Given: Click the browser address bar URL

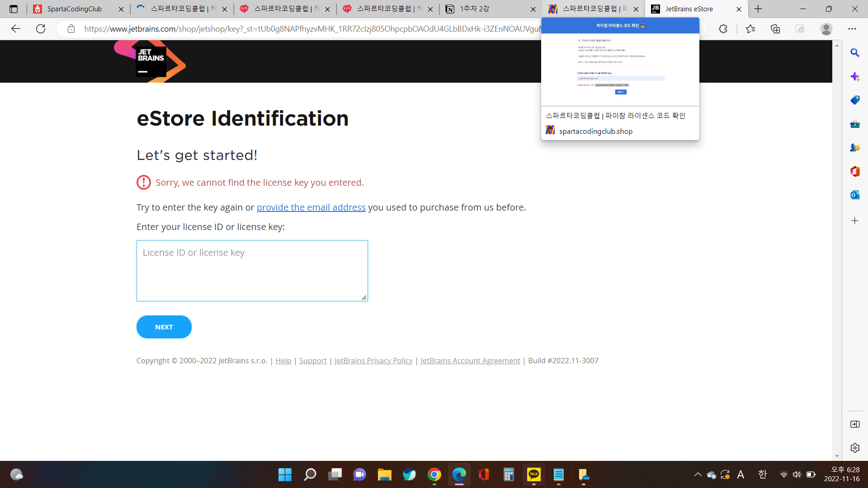Looking at the screenshot, I should [x=312, y=29].
